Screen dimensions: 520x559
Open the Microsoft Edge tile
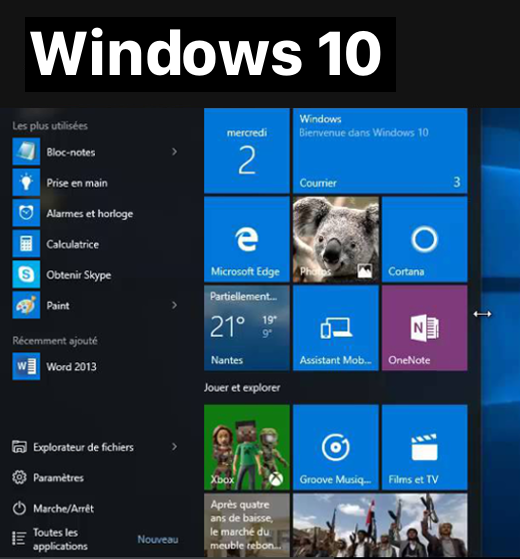tap(247, 239)
